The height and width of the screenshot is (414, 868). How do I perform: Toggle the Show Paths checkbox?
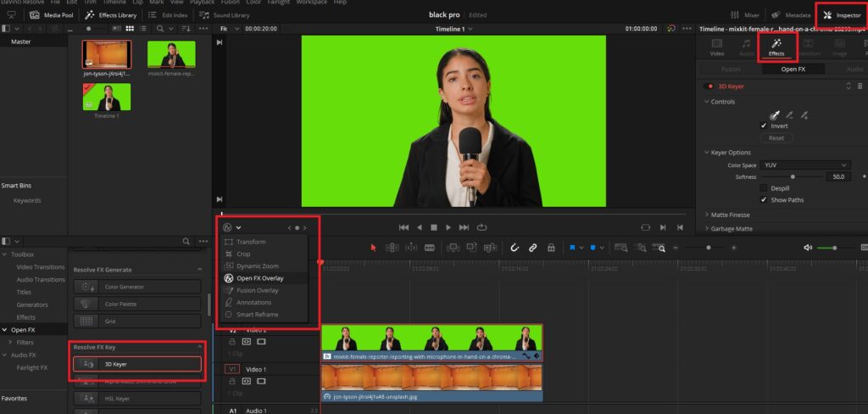click(764, 199)
